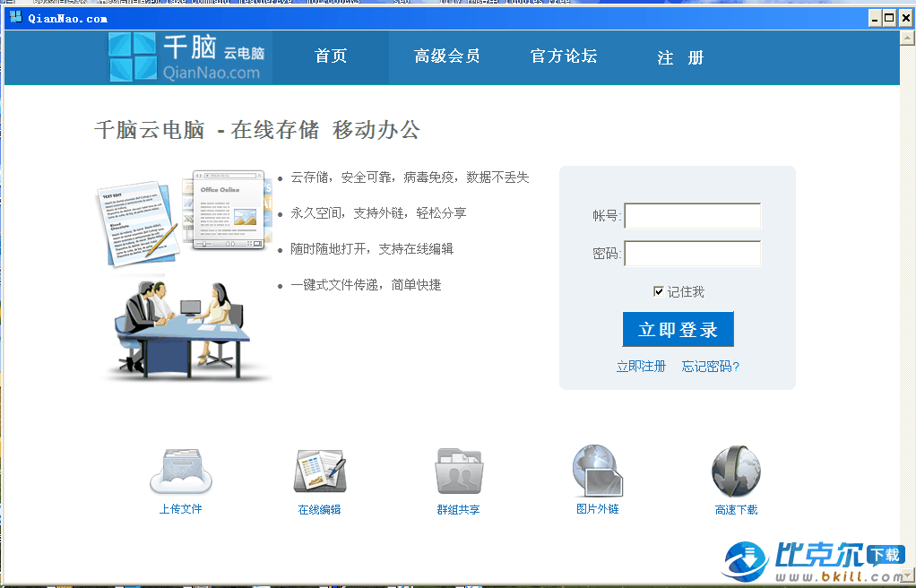Viewport: 916px width, 588px height.
Task: Open the 在线编辑 spreadsheet icon
Action: pyautogui.click(x=320, y=472)
